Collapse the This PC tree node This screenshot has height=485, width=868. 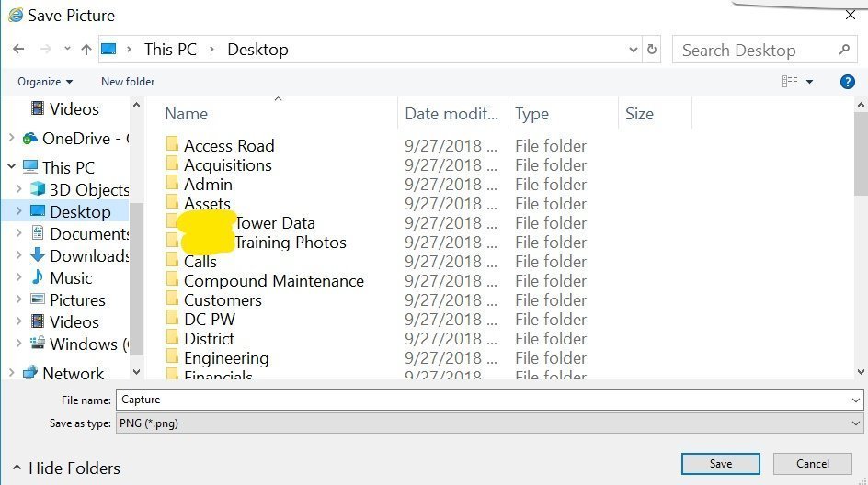tap(12, 166)
